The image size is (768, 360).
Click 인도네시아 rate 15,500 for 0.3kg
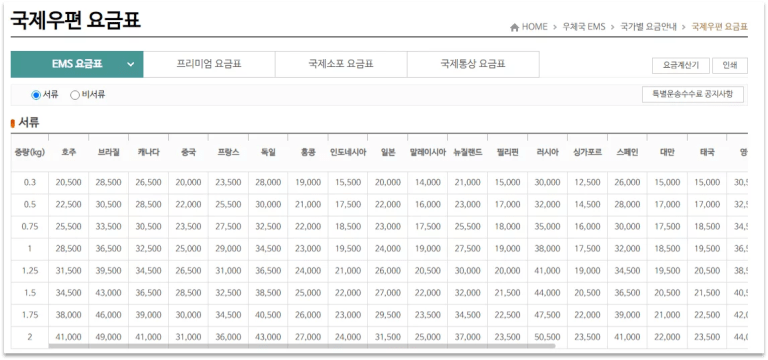click(348, 182)
